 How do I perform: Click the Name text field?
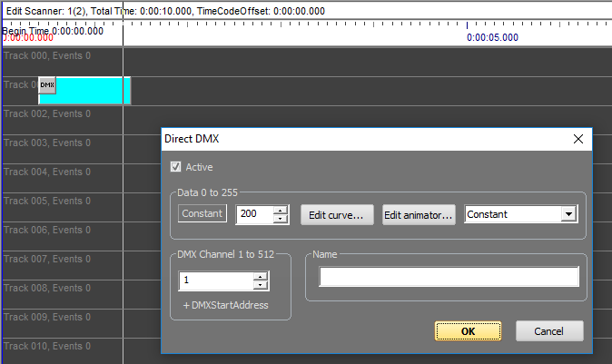coord(449,277)
